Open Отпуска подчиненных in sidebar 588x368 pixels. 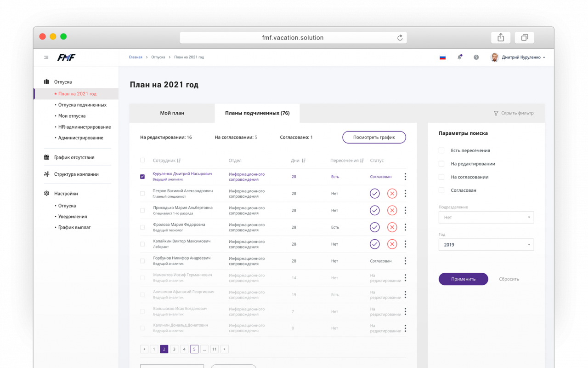(x=82, y=105)
